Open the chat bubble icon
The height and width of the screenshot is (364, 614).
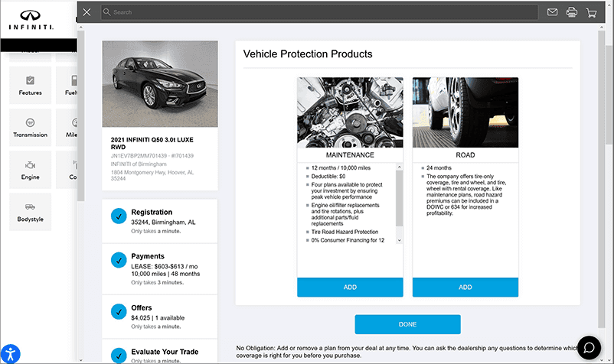pos(589,348)
